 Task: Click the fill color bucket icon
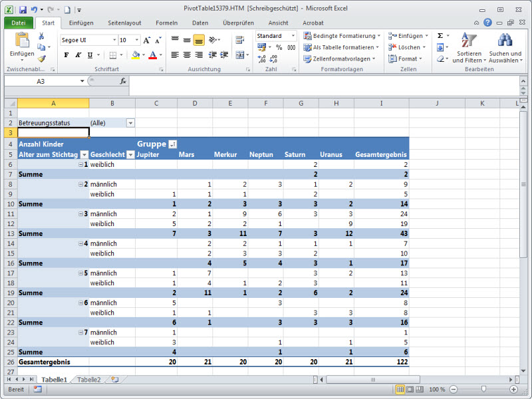(x=136, y=55)
